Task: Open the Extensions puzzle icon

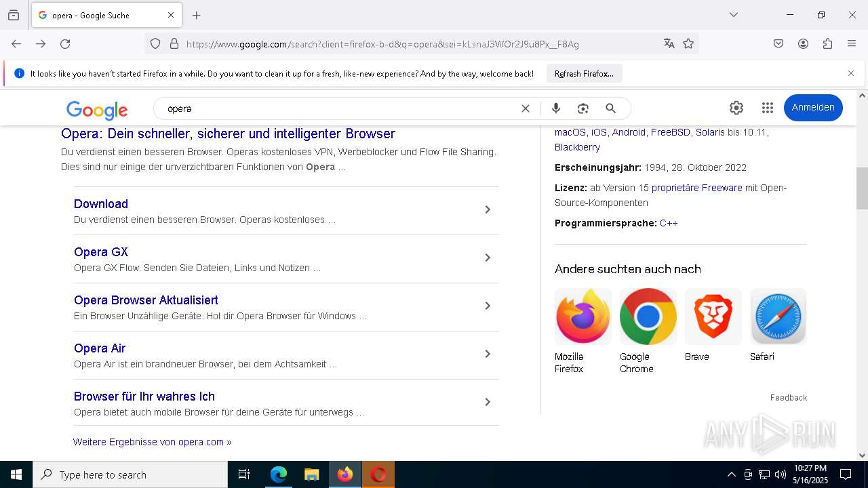Action: click(827, 44)
